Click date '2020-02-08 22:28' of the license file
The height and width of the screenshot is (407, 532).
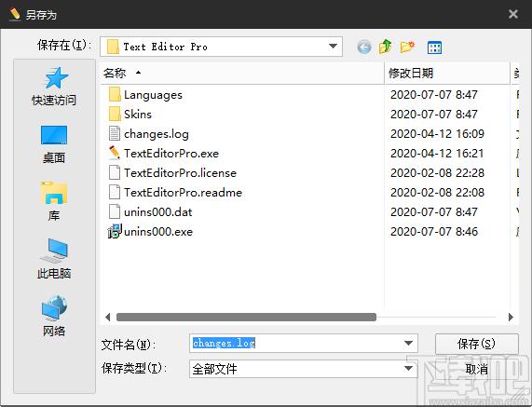click(x=437, y=173)
